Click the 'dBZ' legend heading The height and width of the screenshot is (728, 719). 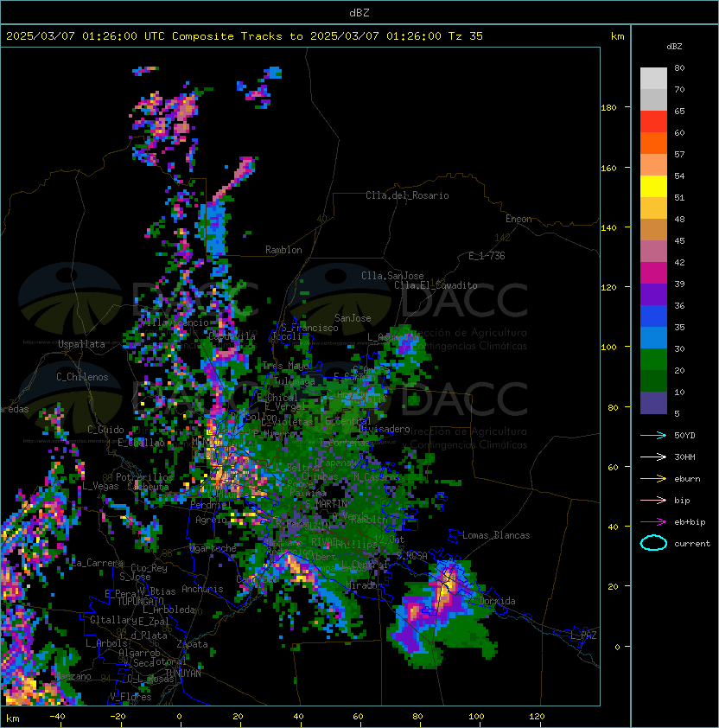pos(674,47)
